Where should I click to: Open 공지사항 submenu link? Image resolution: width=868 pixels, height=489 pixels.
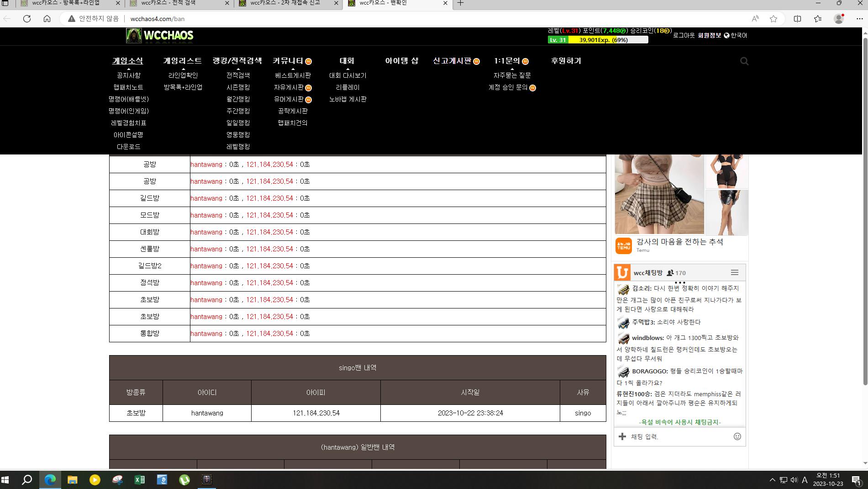[129, 75]
